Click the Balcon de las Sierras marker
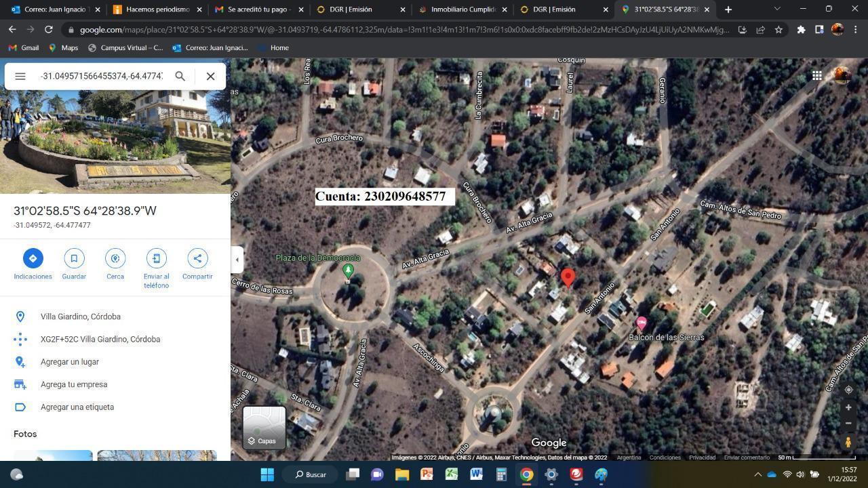868x488 pixels. pos(641,323)
